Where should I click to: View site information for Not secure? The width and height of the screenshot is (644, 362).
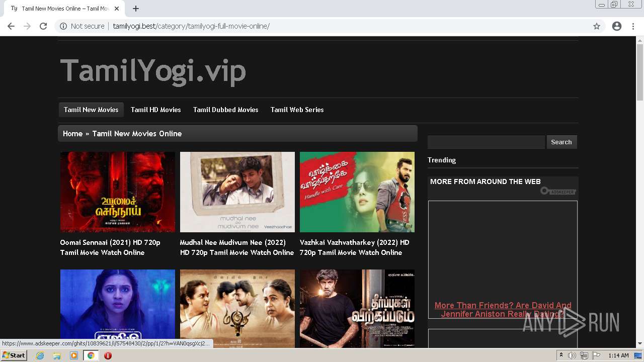[82, 26]
